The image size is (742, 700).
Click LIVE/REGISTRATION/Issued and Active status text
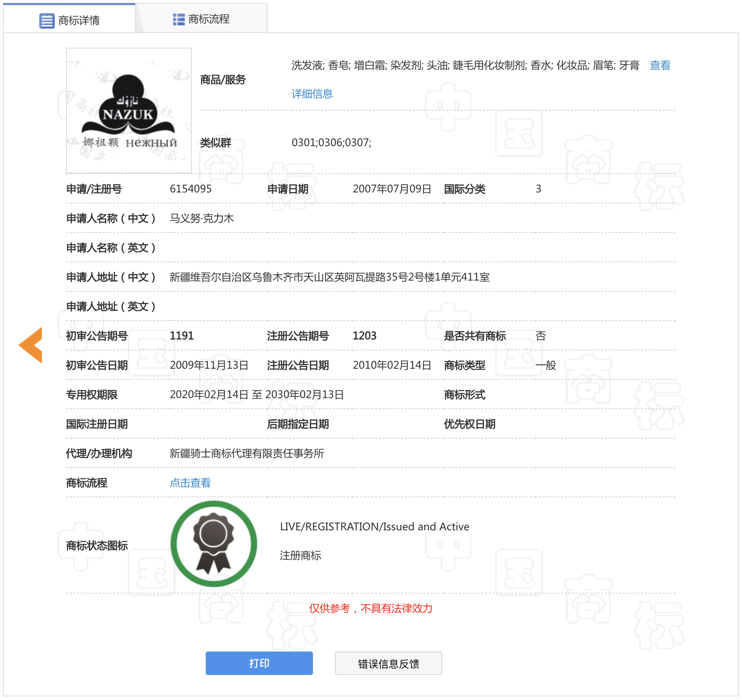[374, 527]
